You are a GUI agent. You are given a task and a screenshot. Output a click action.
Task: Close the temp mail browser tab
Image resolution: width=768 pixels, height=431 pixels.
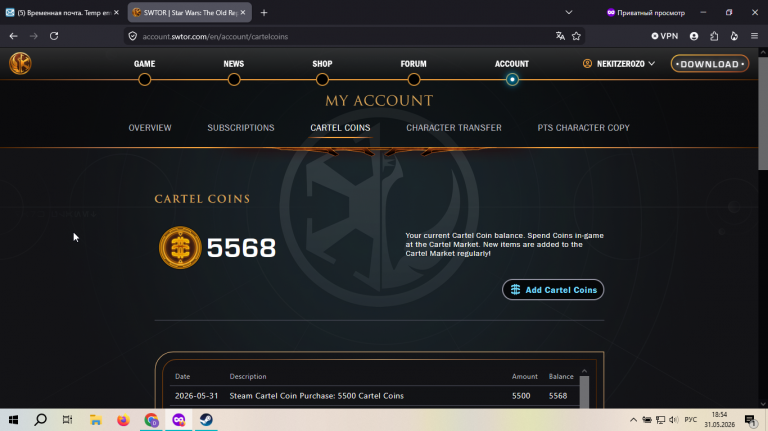(x=116, y=13)
